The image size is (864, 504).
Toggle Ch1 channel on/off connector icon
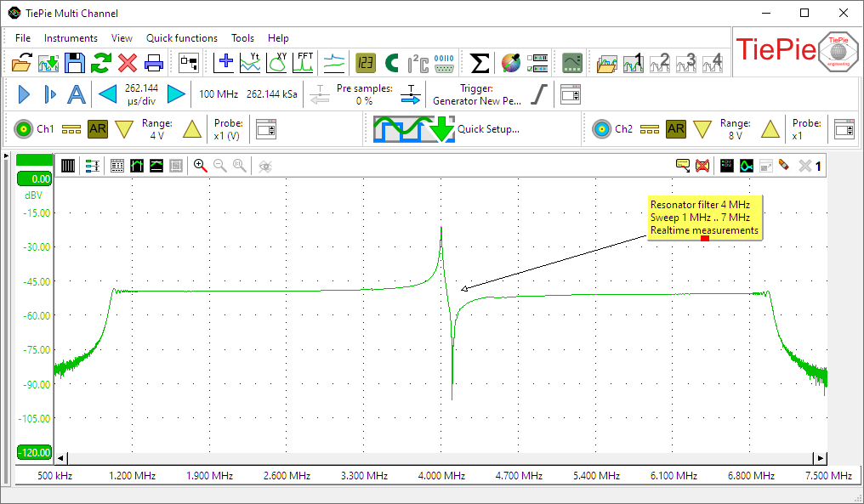[x=23, y=129]
